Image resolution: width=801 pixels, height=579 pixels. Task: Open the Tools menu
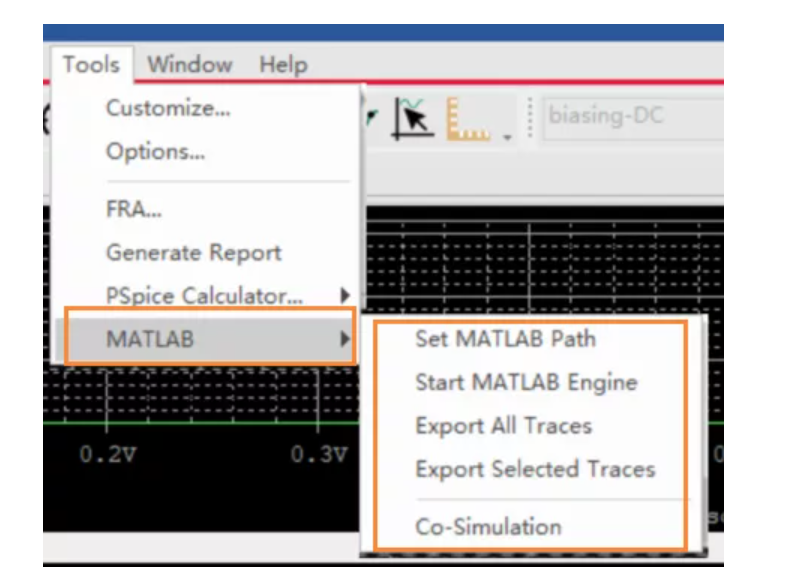[x=91, y=65]
